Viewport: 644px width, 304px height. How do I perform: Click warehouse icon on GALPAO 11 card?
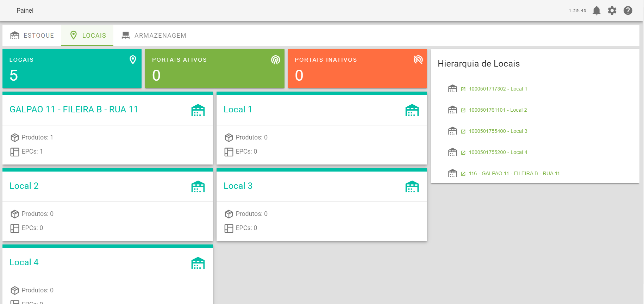[x=198, y=110]
